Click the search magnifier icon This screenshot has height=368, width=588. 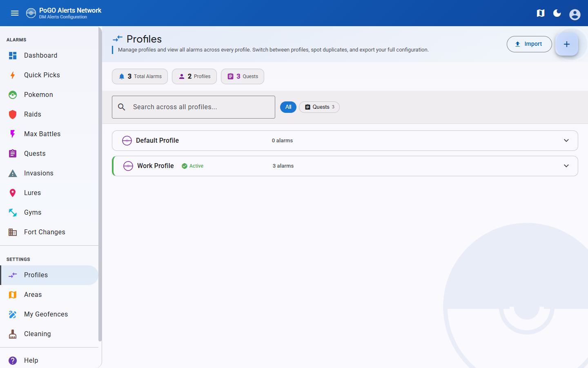[x=122, y=107]
